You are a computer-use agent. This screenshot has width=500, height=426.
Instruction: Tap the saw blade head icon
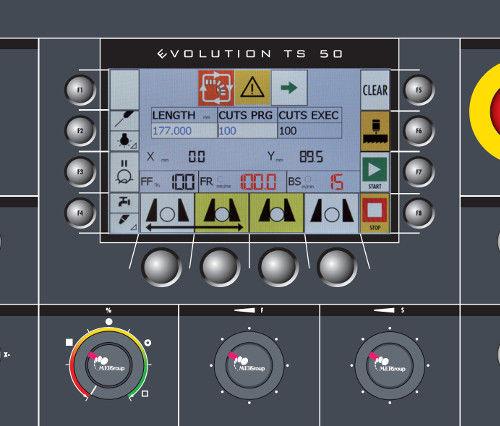tap(375, 131)
